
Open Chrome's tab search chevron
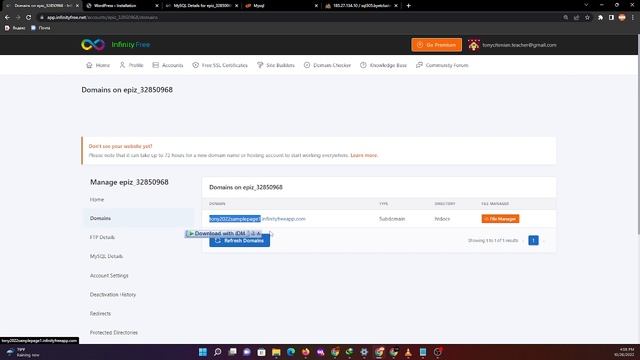point(586,5)
